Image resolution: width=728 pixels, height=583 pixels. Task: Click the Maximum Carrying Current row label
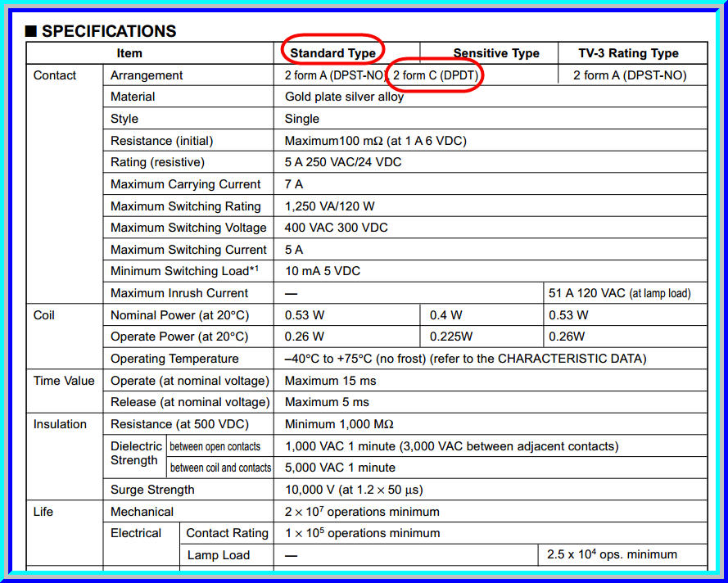[x=185, y=184]
